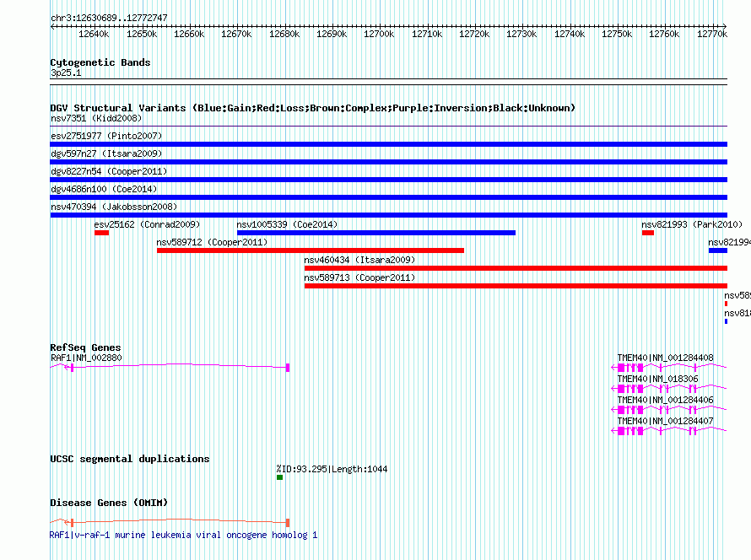Image resolution: width=751 pixels, height=560 pixels.
Task: Click the TMEM40|NM_001284407 transcript label
Action: pos(665,421)
